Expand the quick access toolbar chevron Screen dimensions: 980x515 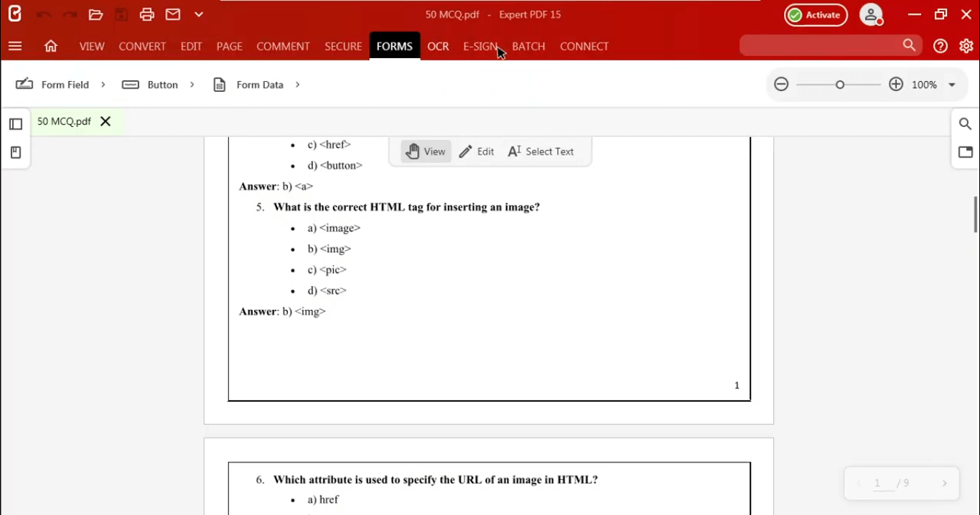(199, 15)
